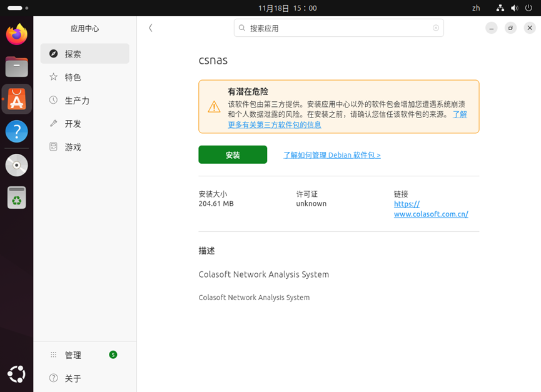Open 管理 with the grid icon
Screen dimensions: 541x392
pos(53,354)
